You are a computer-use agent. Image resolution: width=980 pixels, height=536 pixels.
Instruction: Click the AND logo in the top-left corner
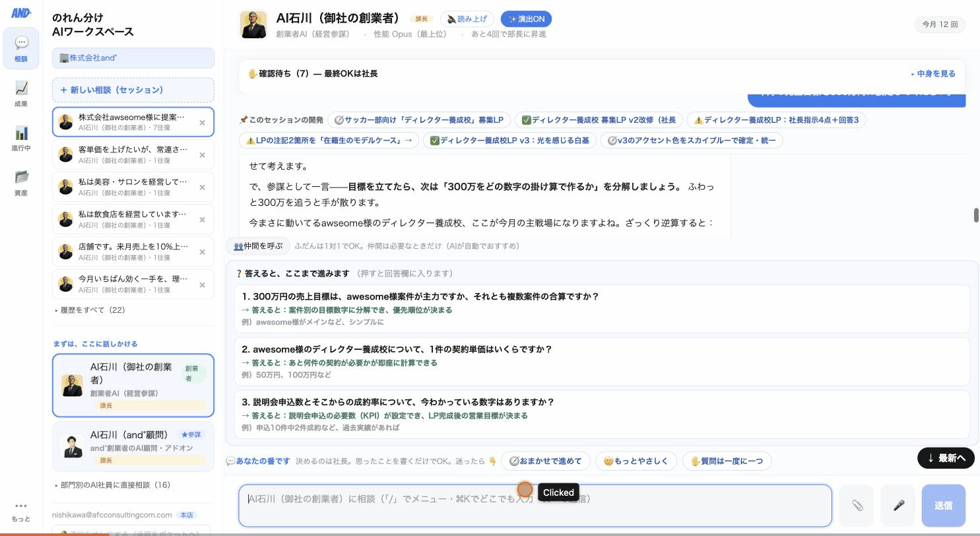(x=21, y=13)
